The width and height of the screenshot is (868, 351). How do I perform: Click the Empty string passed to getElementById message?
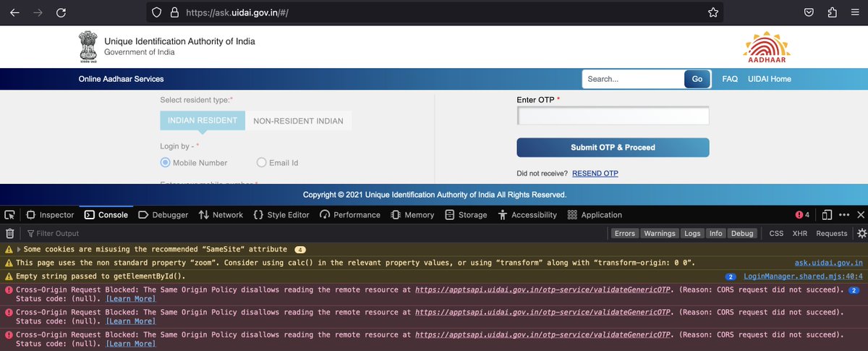click(x=100, y=276)
